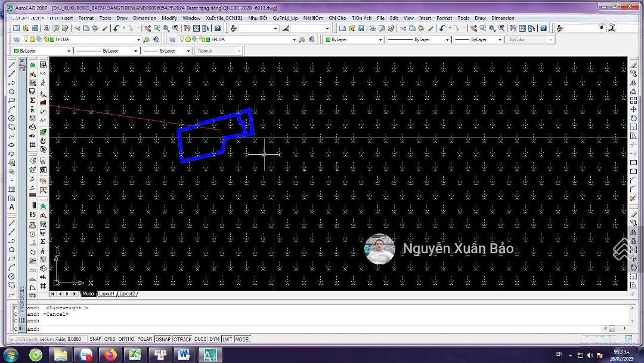Open the File menu
Screen dimensions: 644x363
(380, 18)
